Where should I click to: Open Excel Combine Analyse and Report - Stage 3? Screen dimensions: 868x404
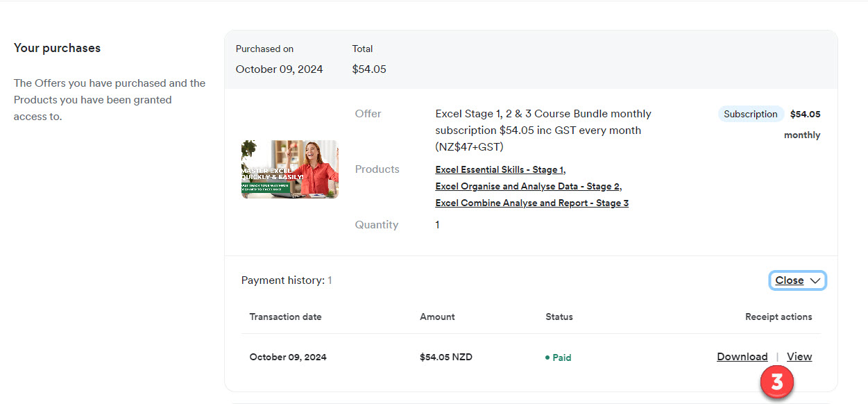pos(531,203)
